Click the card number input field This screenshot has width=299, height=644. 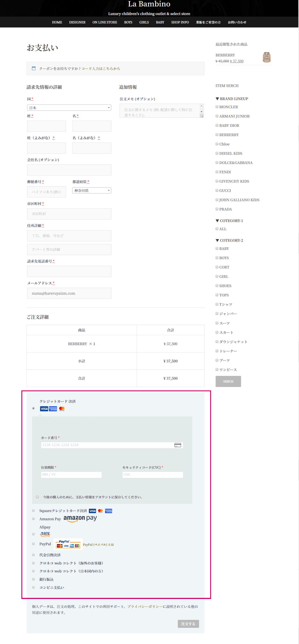coord(112,445)
